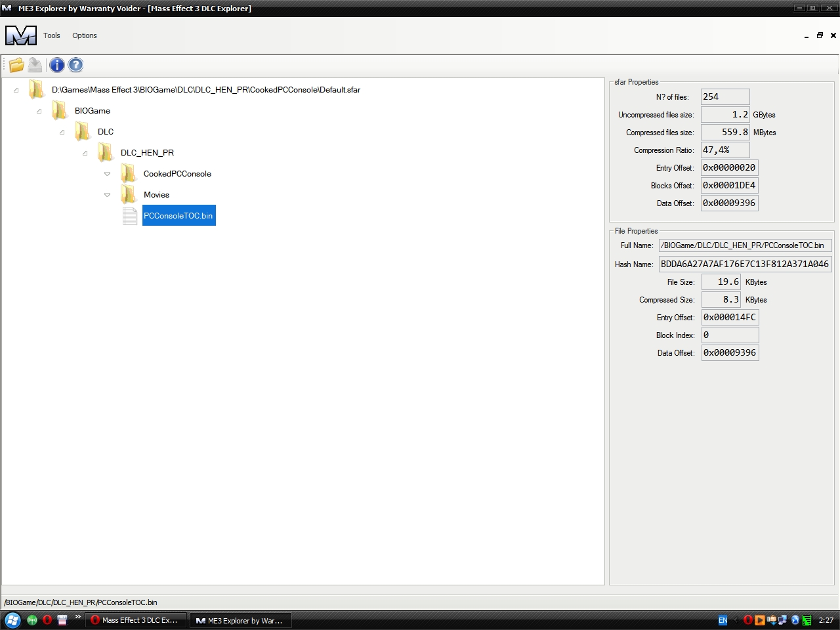Image resolution: width=840 pixels, height=630 pixels.
Task: Collapse the DLC tree node
Action: [x=62, y=133]
